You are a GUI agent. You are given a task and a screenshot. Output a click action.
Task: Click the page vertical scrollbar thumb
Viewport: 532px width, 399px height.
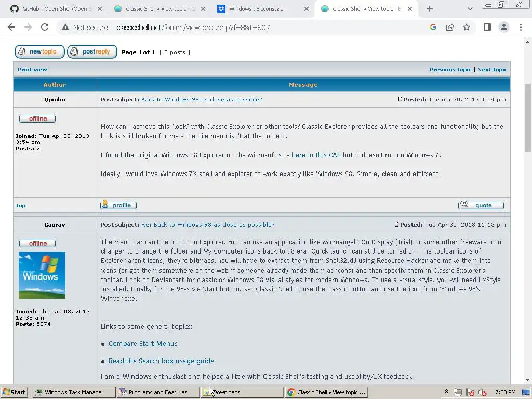point(528,117)
